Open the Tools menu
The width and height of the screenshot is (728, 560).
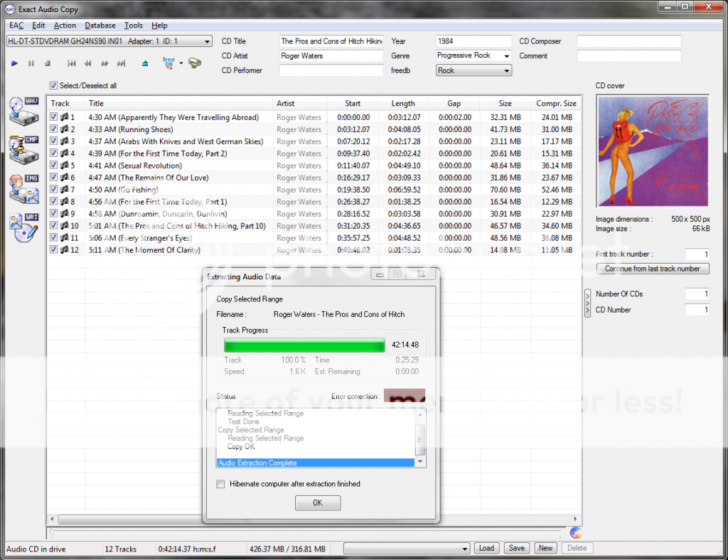coord(133,26)
